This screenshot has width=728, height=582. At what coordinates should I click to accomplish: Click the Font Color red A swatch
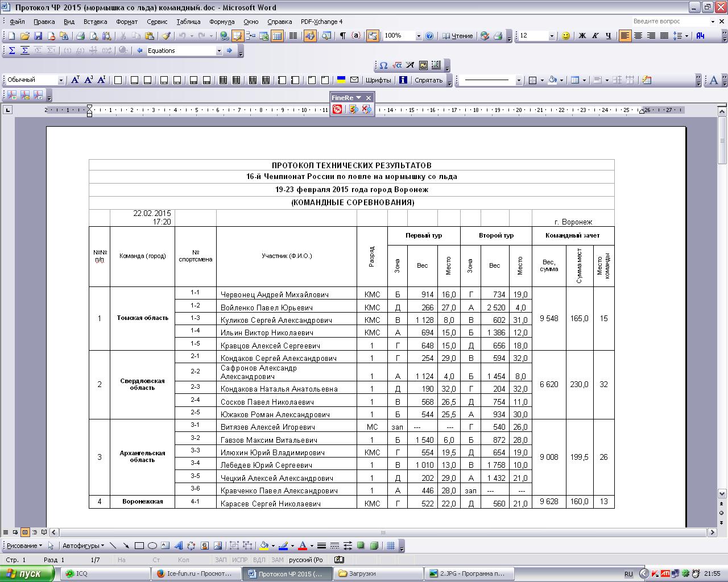pyautogui.click(x=303, y=546)
